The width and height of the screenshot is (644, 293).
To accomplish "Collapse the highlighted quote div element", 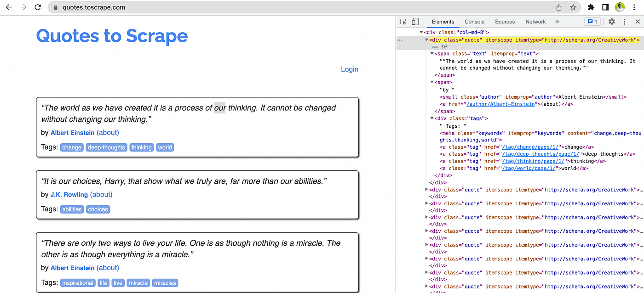I will tap(426, 40).
